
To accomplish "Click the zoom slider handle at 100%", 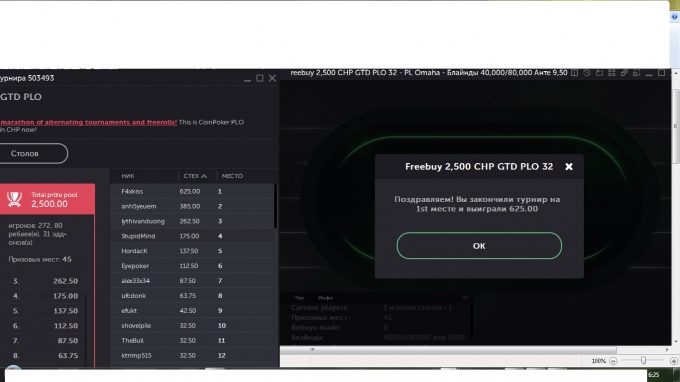I will [x=644, y=360].
